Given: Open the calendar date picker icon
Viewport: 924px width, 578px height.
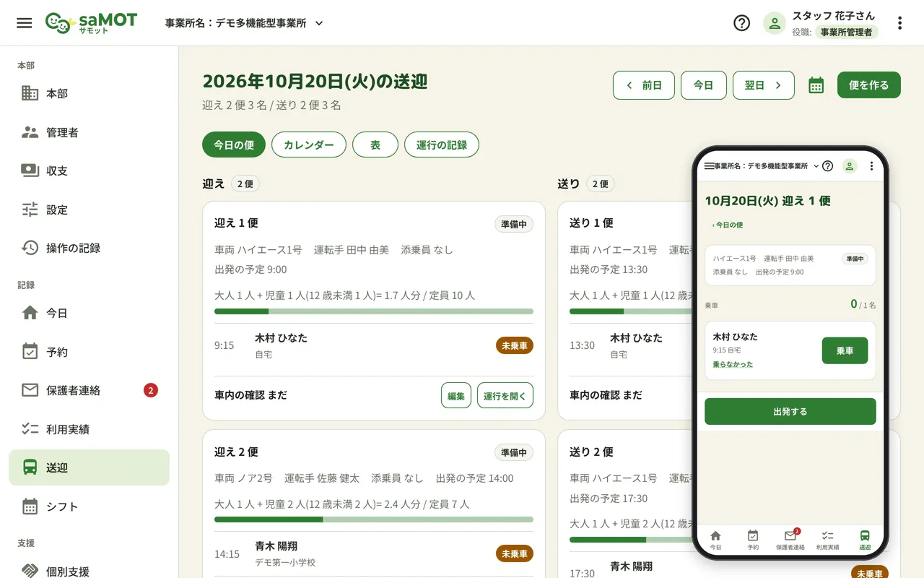Looking at the screenshot, I should click(x=816, y=85).
